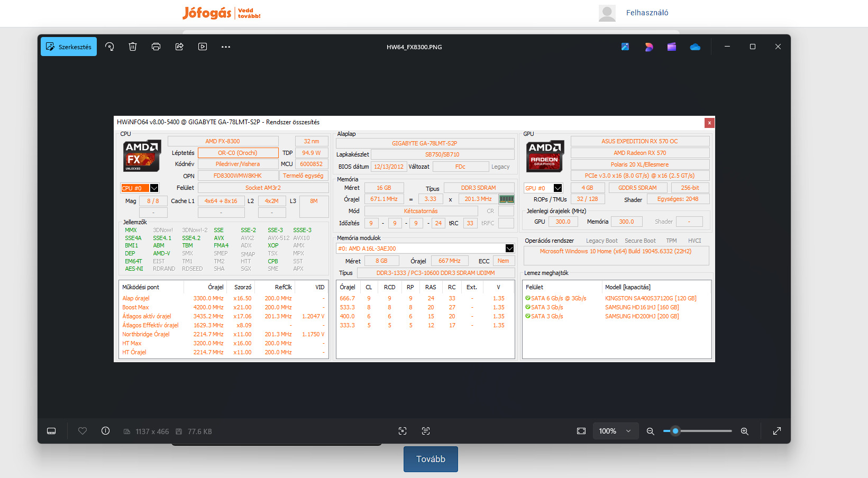Rotate the image in Photos

pos(109,47)
